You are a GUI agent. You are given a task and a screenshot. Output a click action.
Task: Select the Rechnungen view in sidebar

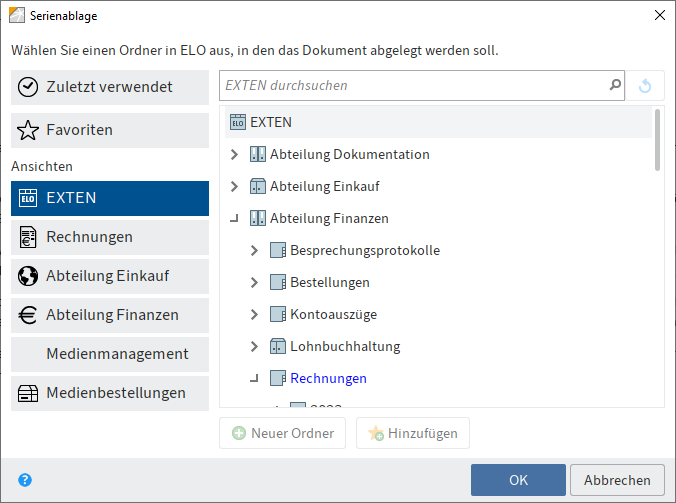[110, 237]
